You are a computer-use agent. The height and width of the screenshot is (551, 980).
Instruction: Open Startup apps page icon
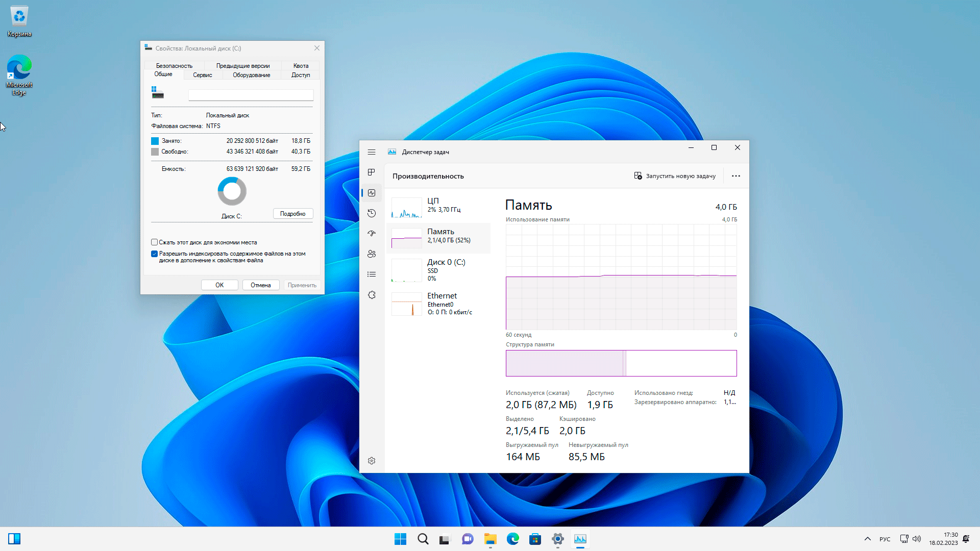coord(372,234)
